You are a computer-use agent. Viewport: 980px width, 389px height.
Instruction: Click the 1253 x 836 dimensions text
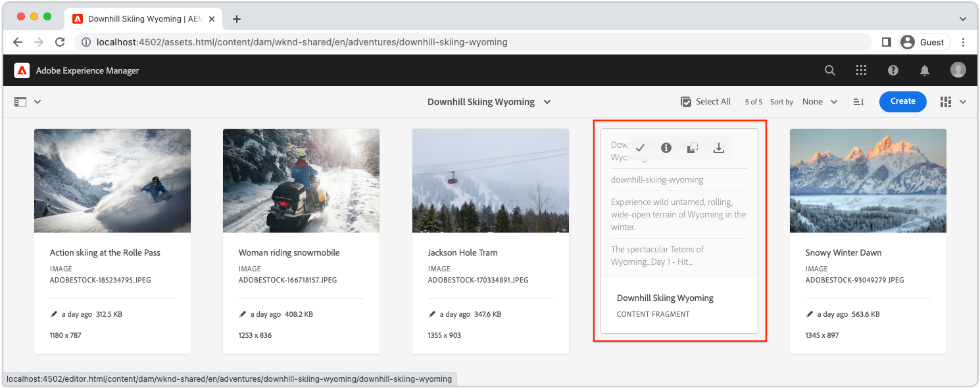tap(255, 335)
